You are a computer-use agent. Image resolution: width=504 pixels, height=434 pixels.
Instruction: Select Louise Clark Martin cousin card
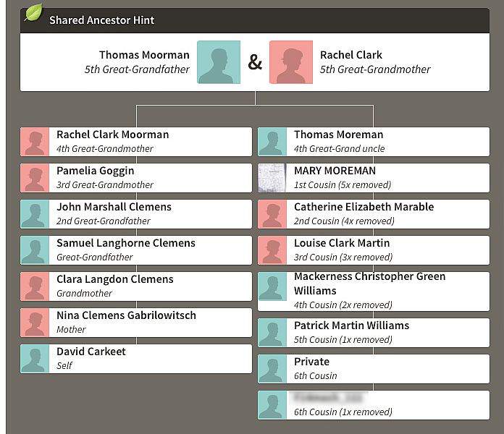(x=374, y=250)
